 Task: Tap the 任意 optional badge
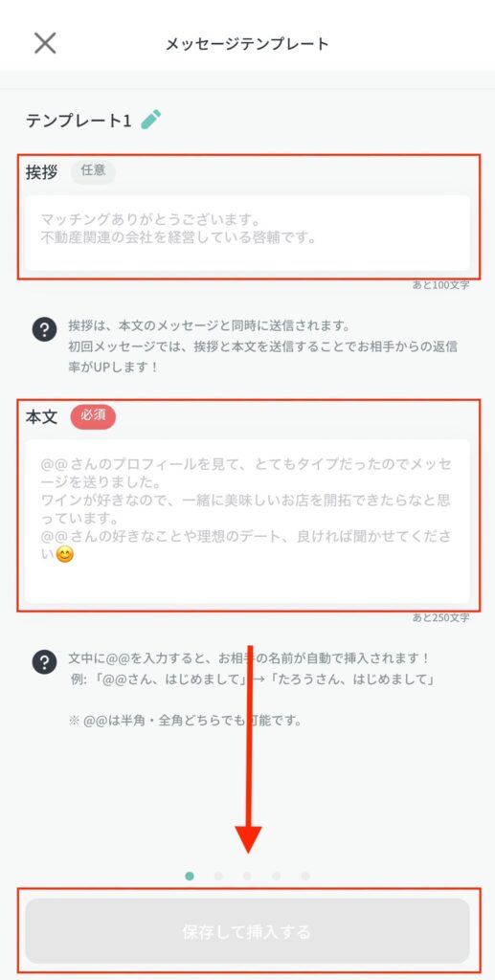(x=93, y=171)
